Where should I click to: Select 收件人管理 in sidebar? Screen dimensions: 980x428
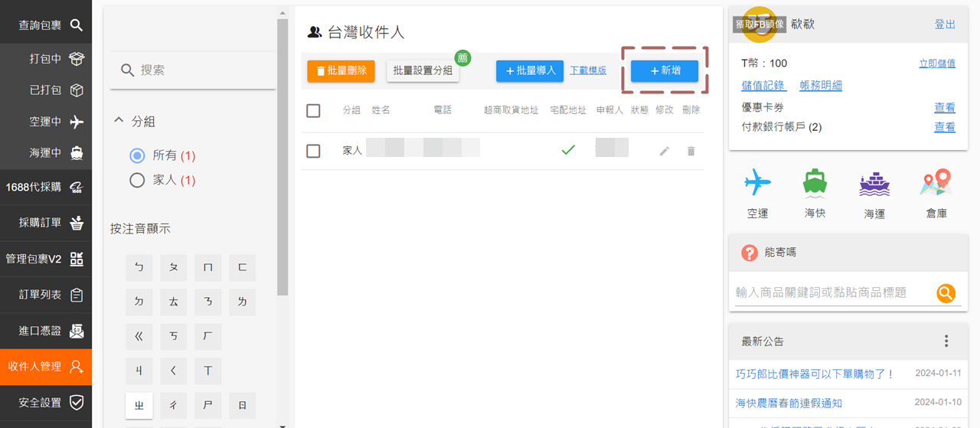46,367
